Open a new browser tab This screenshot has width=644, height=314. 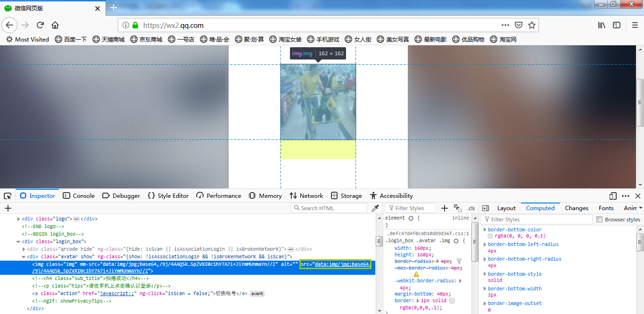[x=113, y=8]
